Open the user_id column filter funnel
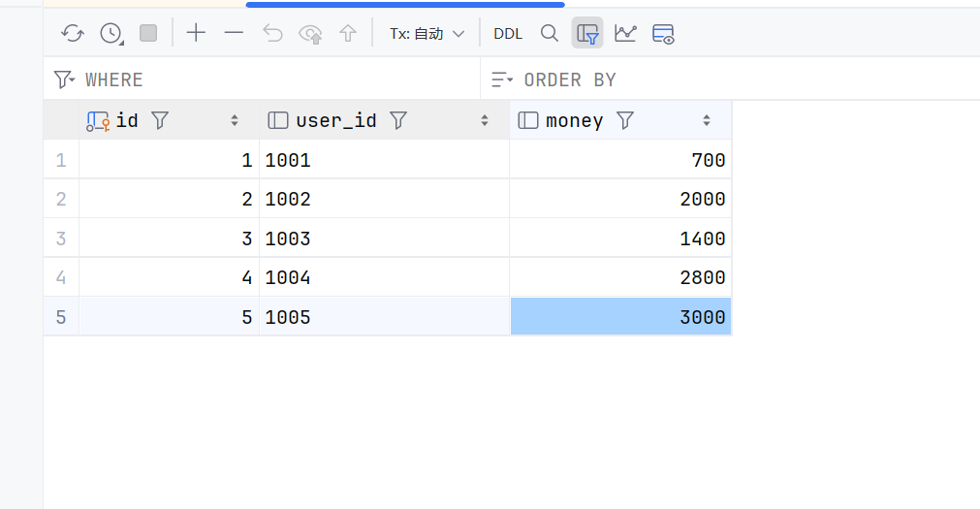980x509 pixels. [398, 120]
